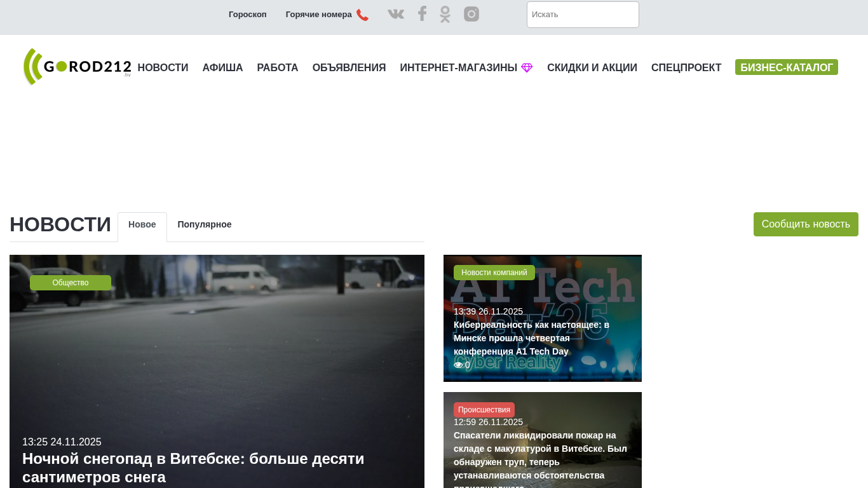Click the НОВОСТИ section heading
Viewport: 868px width, 488px height.
pyautogui.click(x=60, y=225)
